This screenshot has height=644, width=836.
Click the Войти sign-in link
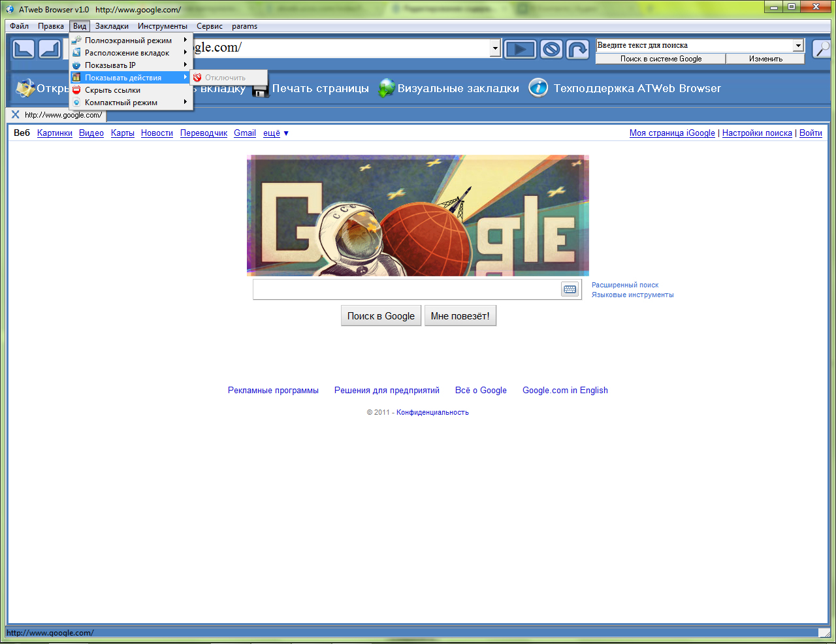(811, 133)
